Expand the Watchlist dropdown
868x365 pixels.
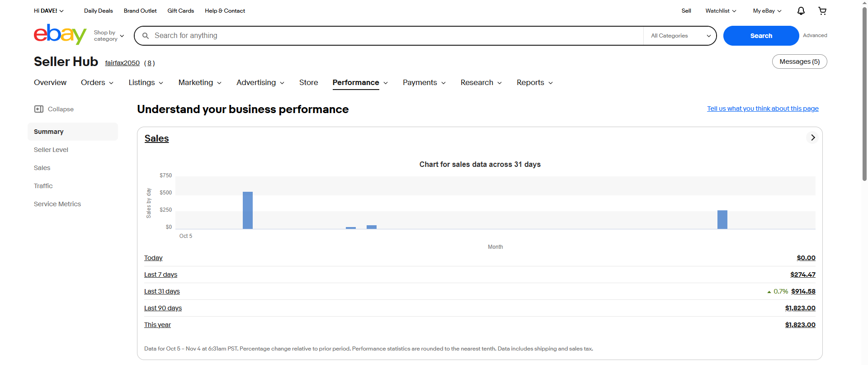point(721,11)
